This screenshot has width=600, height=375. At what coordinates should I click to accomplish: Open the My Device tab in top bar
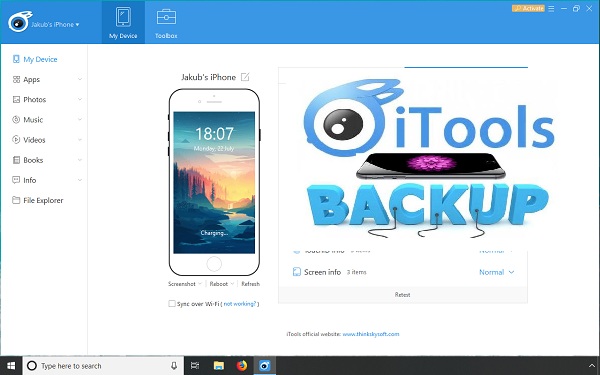[123, 22]
